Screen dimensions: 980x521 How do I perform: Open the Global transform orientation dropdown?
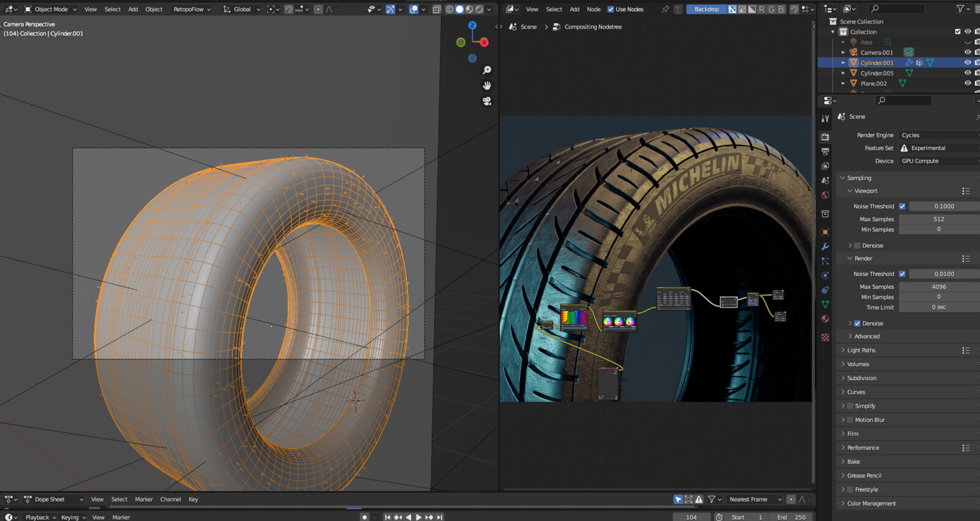(241, 9)
